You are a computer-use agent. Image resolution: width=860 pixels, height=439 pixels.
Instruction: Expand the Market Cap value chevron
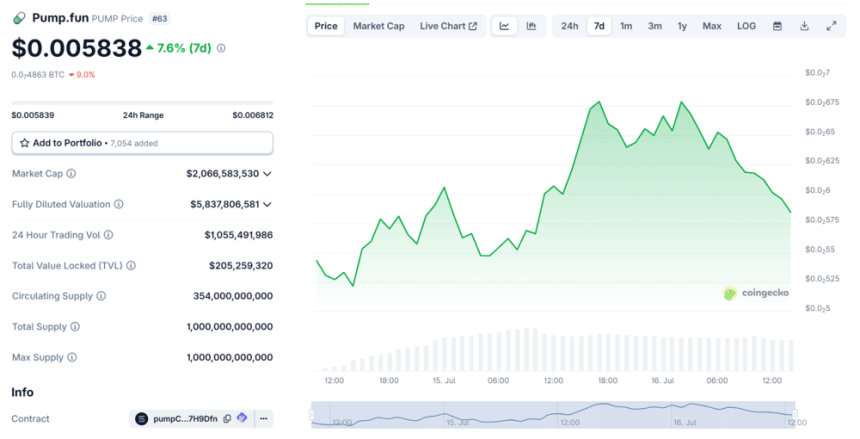[x=267, y=174]
